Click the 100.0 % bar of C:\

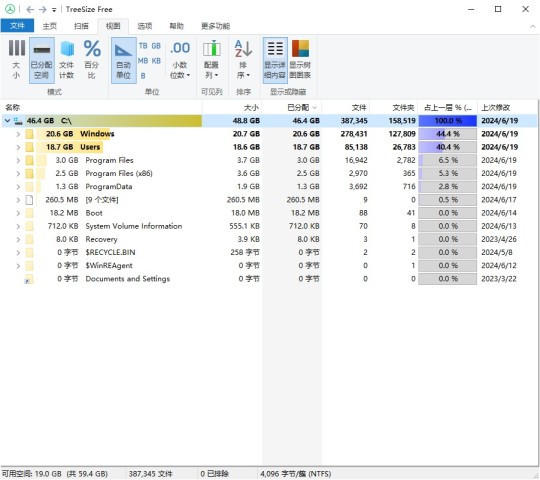[x=448, y=121]
